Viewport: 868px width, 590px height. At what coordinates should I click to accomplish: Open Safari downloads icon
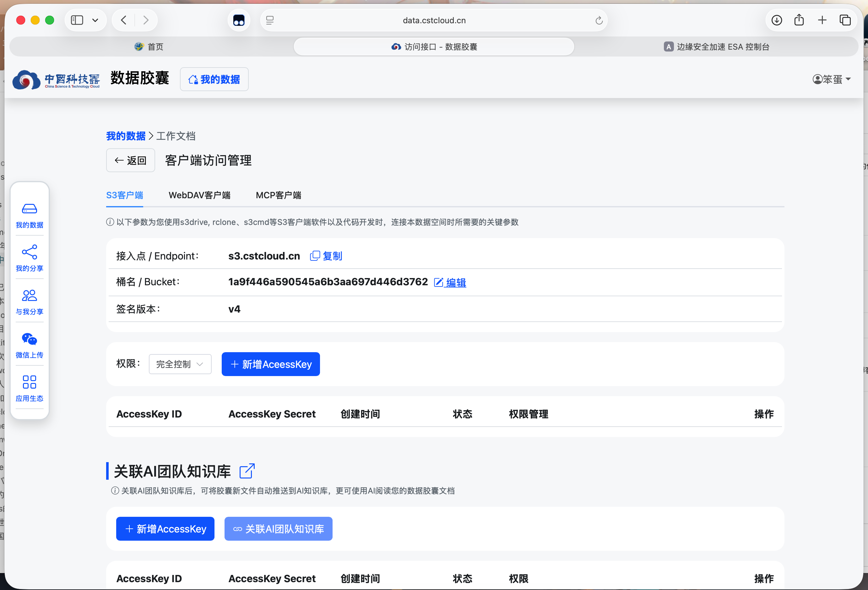coord(777,20)
